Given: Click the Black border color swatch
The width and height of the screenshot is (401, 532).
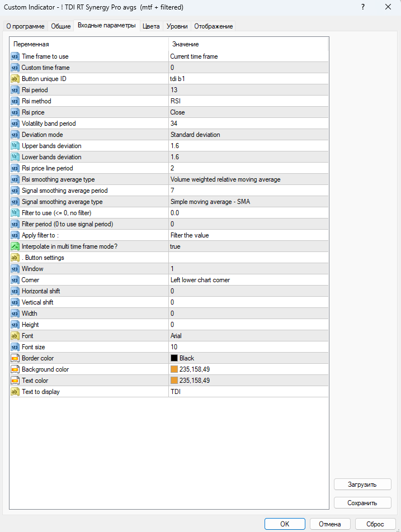Looking at the screenshot, I should [174, 358].
